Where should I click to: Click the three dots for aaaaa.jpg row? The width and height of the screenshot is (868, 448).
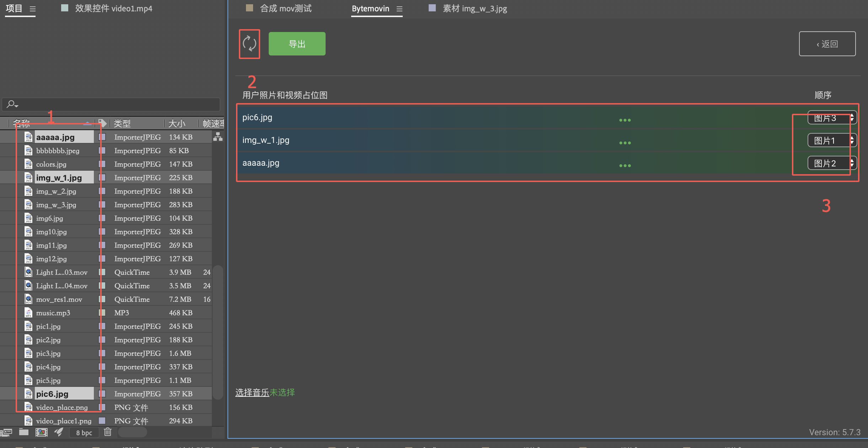point(625,166)
